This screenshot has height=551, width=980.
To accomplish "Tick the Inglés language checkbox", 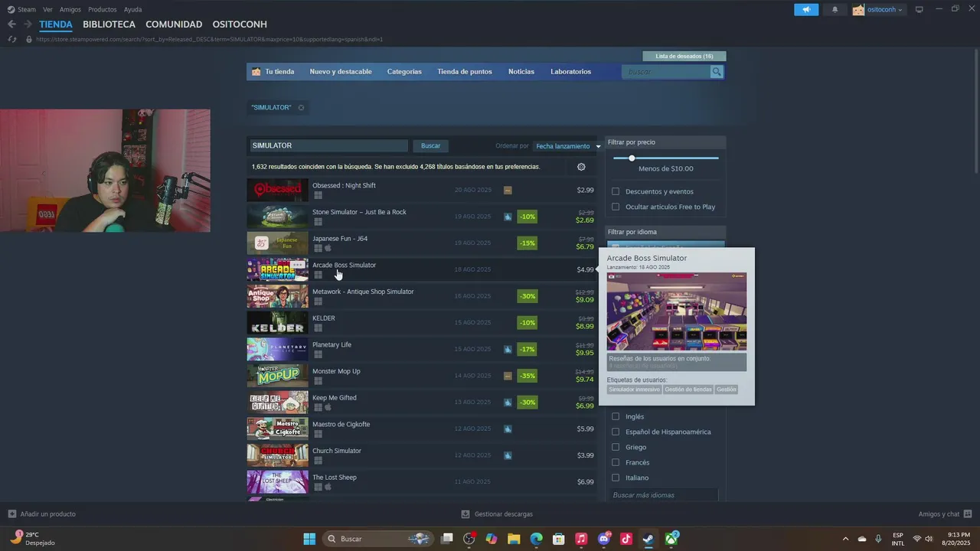I will (x=616, y=416).
